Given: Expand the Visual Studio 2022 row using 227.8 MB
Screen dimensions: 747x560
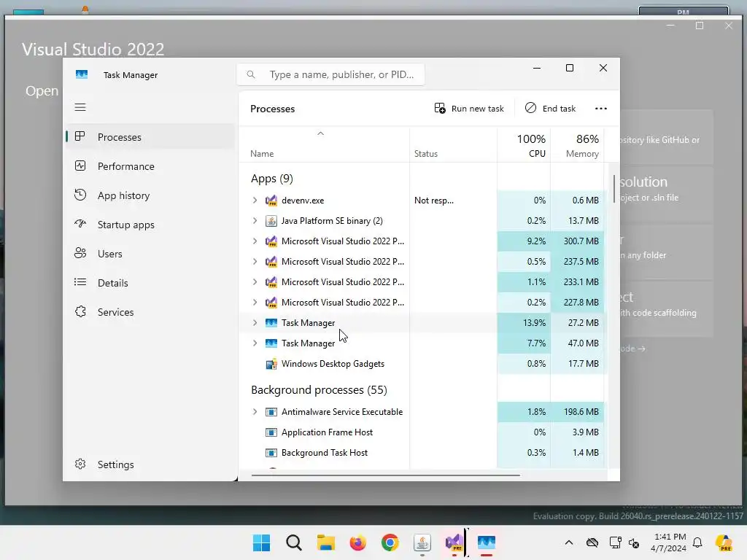Looking at the screenshot, I should 255,303.
